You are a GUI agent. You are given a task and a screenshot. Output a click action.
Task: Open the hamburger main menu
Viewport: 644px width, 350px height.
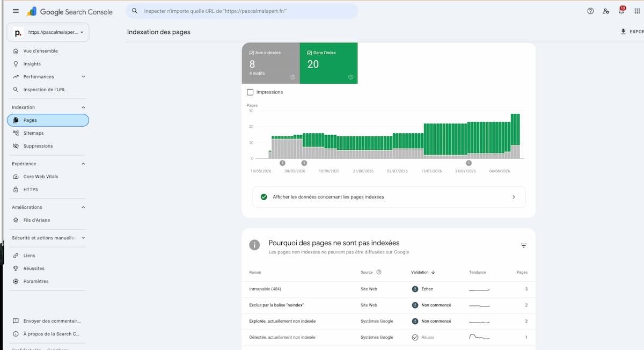(15, 11)
